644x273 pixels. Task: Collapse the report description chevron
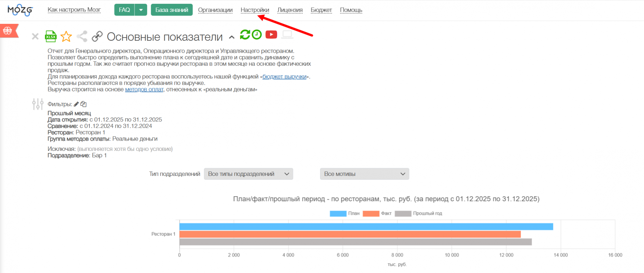tap(232, 37)
